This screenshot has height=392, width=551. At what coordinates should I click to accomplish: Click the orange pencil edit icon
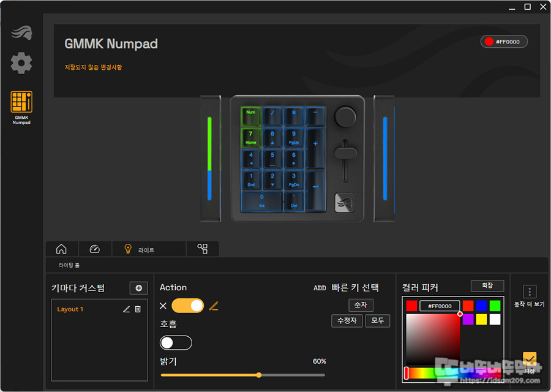coord(214,306)
